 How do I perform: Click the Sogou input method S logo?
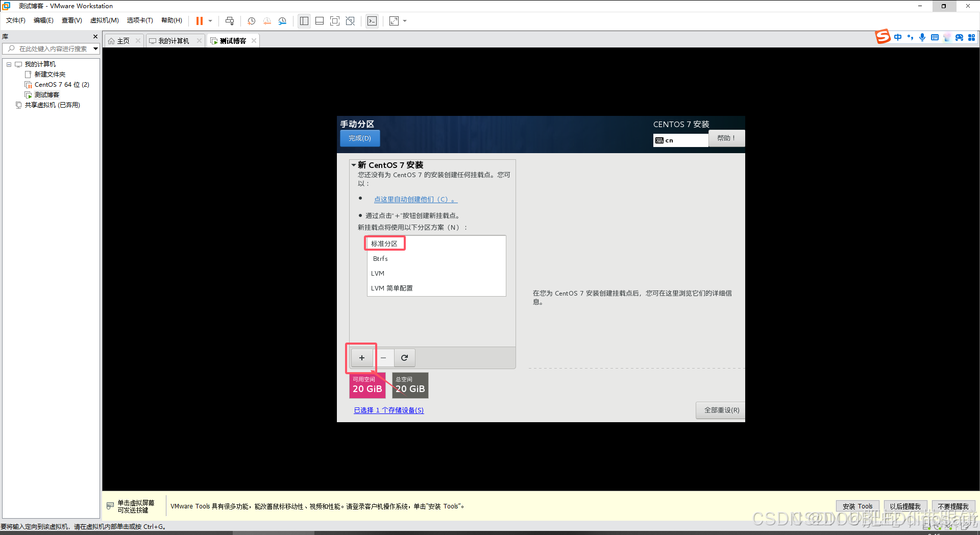pos(883,37)
